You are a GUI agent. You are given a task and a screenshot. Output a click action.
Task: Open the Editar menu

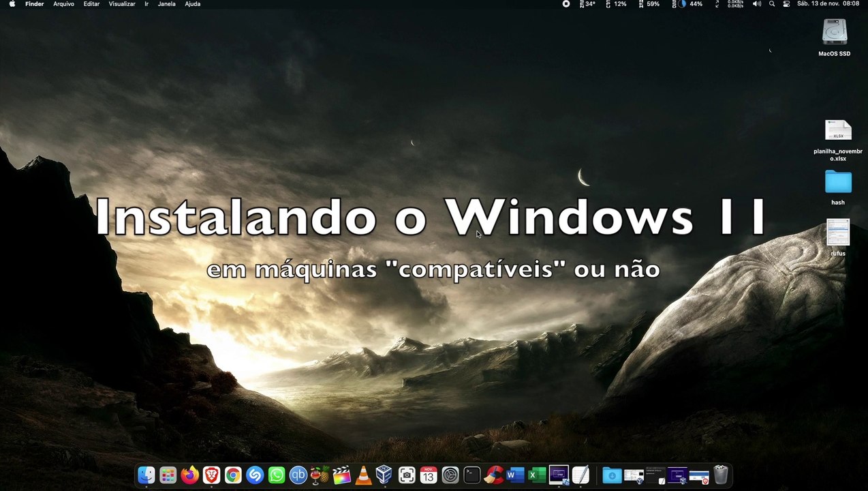coord(91,4)
